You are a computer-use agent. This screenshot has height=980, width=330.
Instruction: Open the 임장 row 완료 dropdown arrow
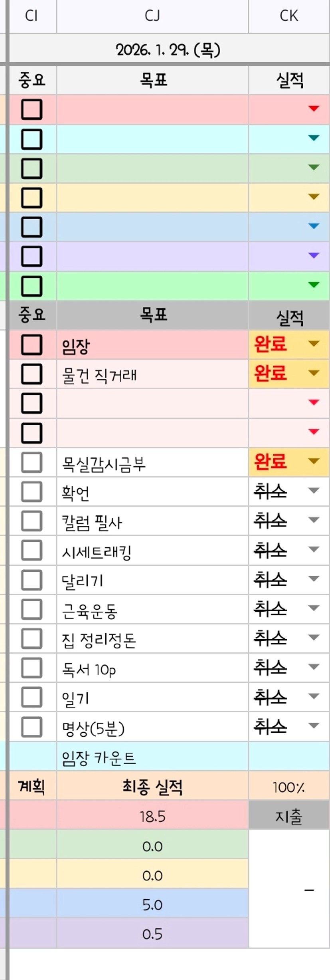pos(314,344)
